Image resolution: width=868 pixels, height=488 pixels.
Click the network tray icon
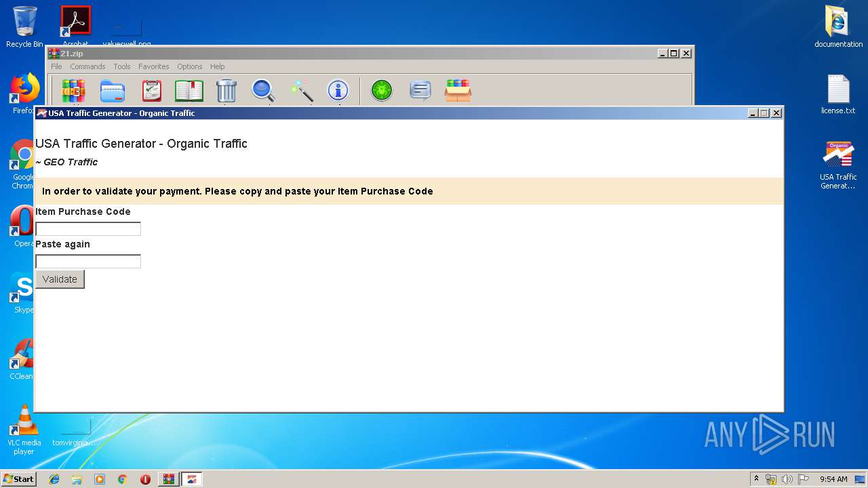(771, 479)
